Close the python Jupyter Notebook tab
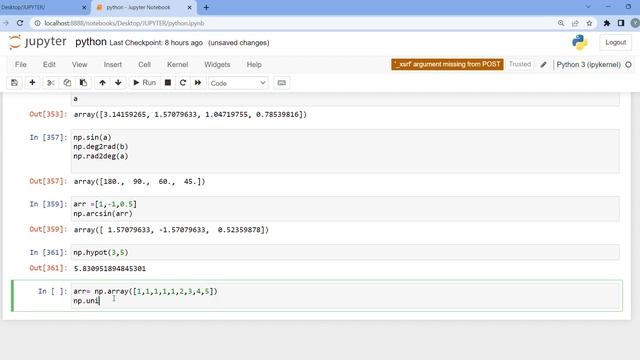 pyautogui.click(x=189, y=7)
